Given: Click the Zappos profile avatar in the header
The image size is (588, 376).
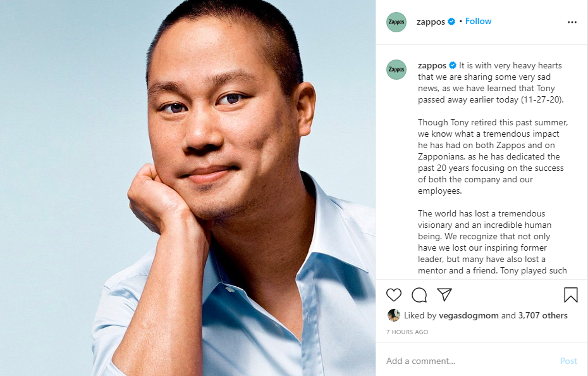Looking at the screenshot, I should pyautogui.click(x=396, y=22).
